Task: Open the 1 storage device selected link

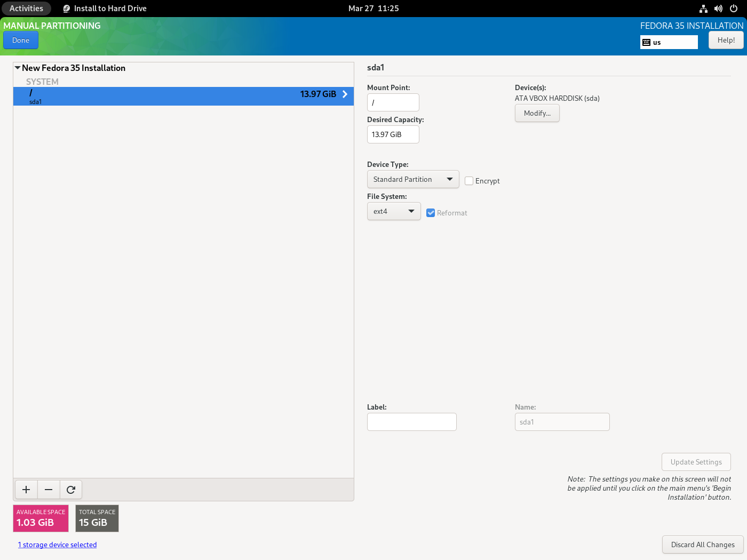Action: tap(57, 545)
